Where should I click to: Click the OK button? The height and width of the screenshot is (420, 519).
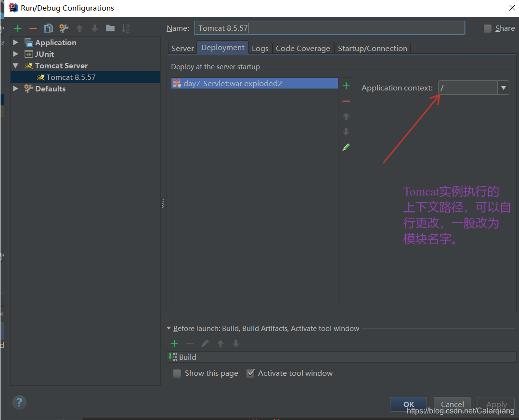coord(408,404)
